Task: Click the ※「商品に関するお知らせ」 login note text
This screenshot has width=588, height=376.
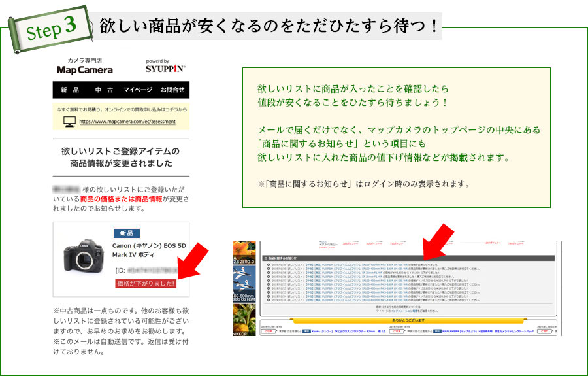Action: [363, 184]
